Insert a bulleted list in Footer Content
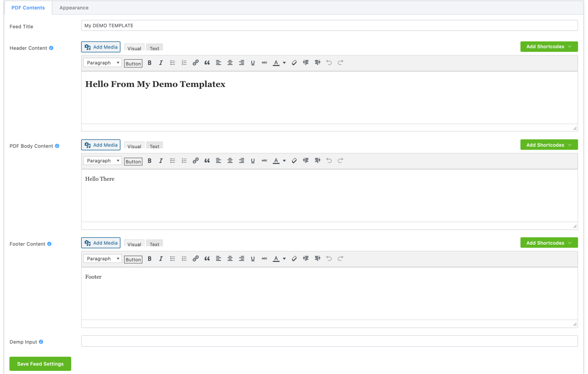 (173, 259)
